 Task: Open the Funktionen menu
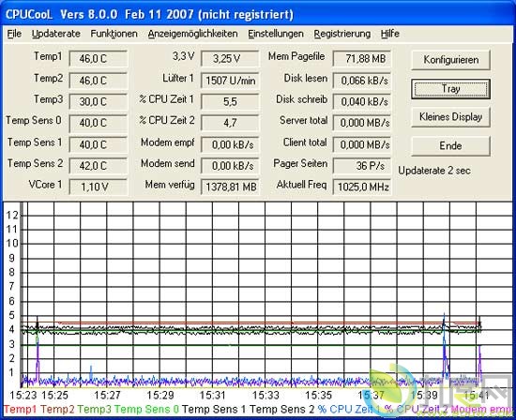(x=114, y=34)
